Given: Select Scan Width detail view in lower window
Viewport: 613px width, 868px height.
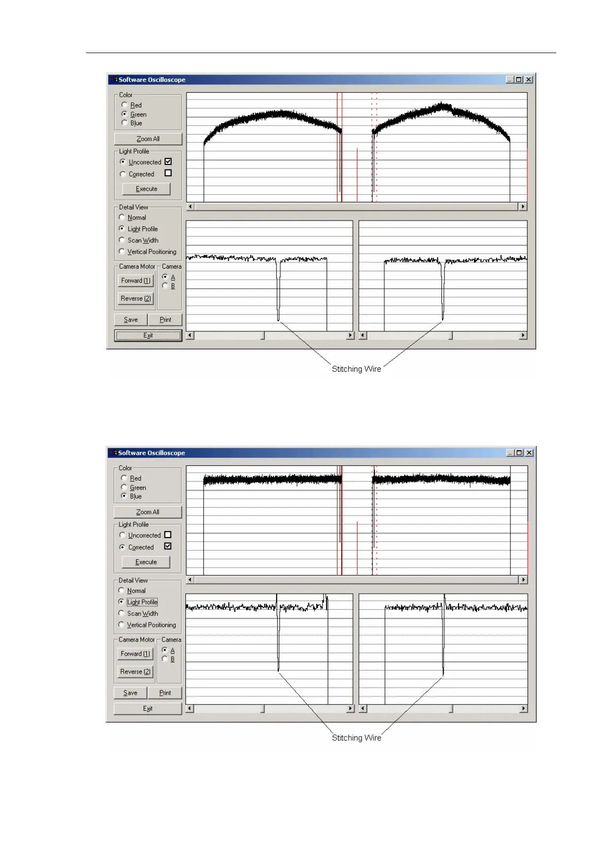Looking at the screenshot, I should [x=121, y=613].
